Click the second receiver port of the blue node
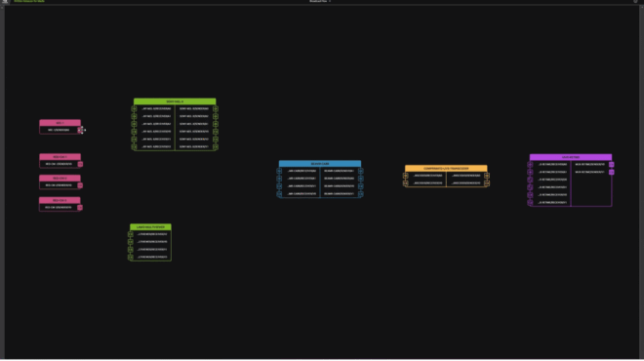Viewport: 644px width, 361px height. click(x=279, y=179)
